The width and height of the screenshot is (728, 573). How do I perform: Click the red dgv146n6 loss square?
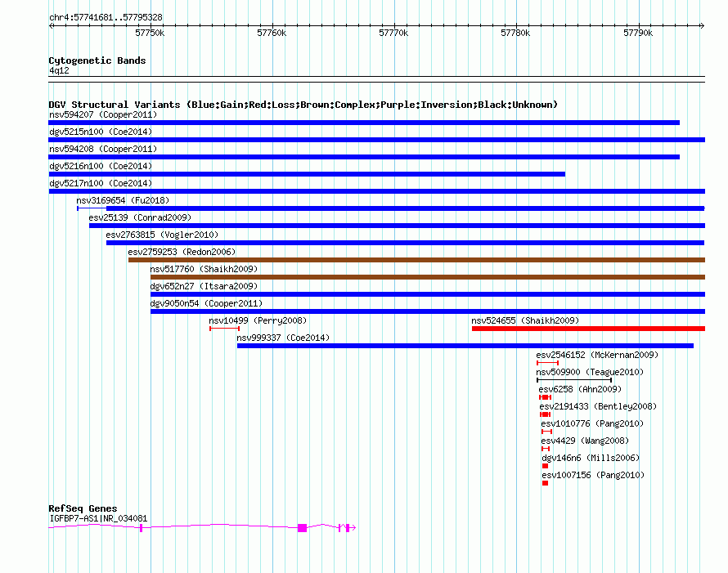545,466
